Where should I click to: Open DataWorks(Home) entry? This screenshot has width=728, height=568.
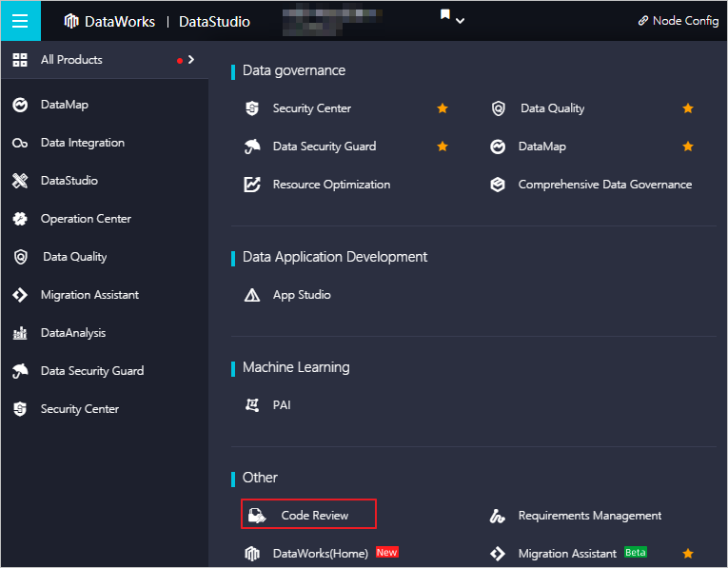pyautogui.click(x=321, y=553)
